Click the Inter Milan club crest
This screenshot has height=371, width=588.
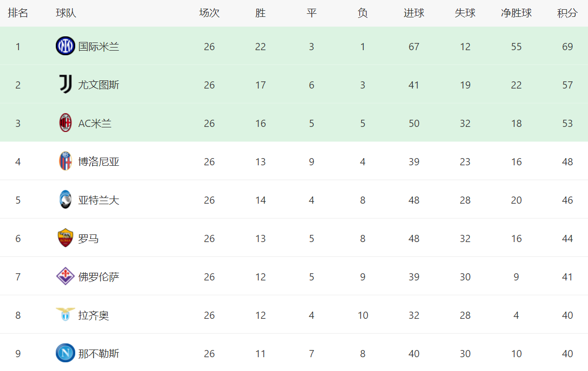66,46
